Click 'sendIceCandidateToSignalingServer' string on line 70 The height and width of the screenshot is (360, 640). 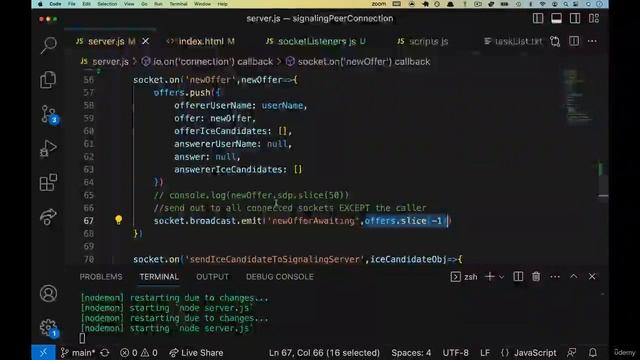click(x=274, y=259)
